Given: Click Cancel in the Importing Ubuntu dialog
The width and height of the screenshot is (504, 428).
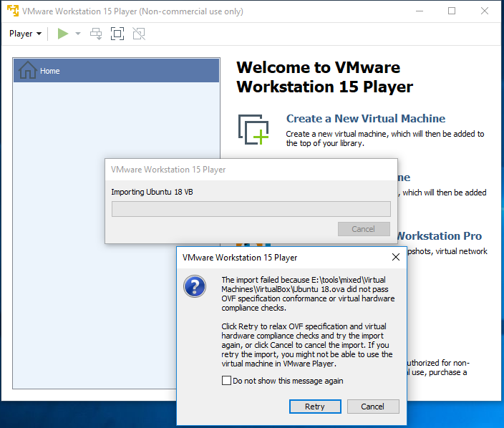Looking at the screenshot, I should 364,229.
